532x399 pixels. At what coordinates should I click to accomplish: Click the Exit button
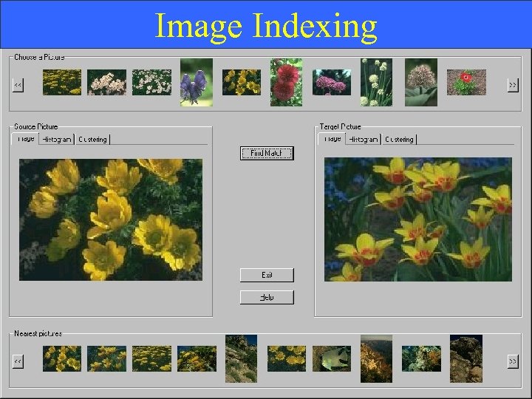pos(267,275)
